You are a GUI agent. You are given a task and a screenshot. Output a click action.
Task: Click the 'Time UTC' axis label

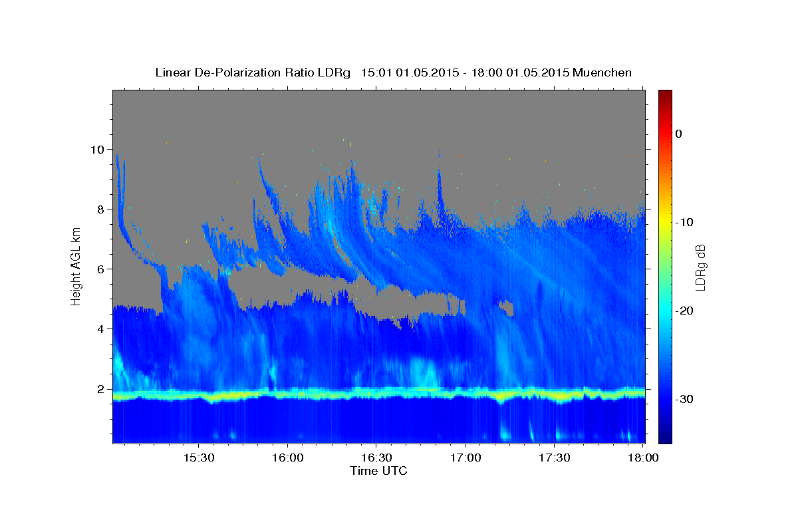pyautogui.click(x=378, y=471)
